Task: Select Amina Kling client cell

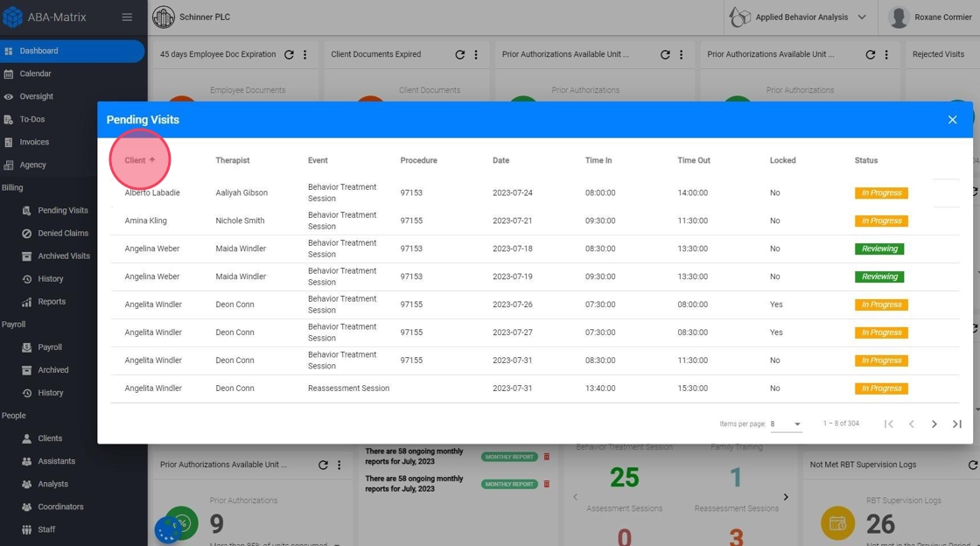Action: point(145,220)
